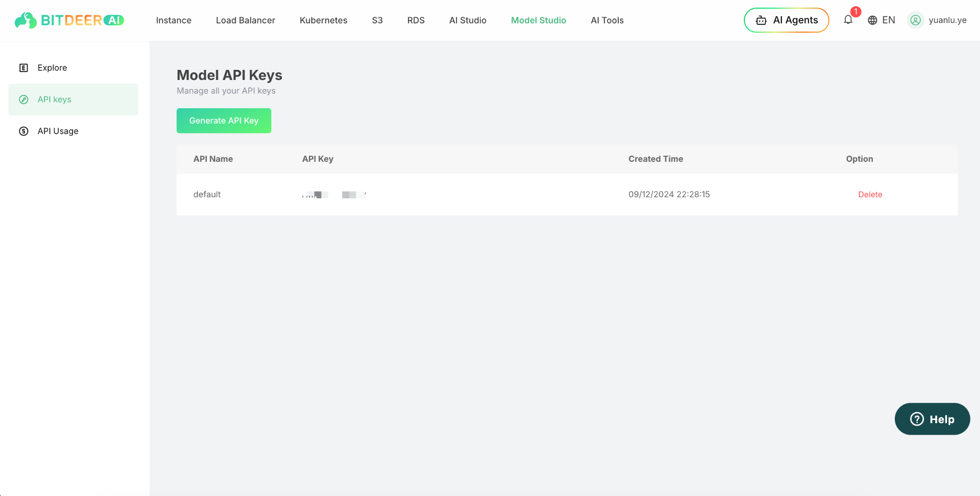Open the Kubernetes menu item
The height and width of the screenshot is (496, 980).
(323, 20)
